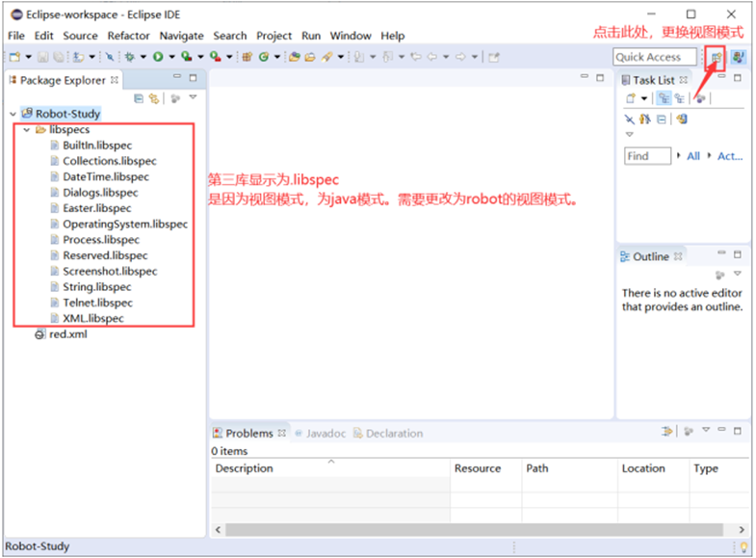Click the green Run play icon
Screen dimensions: 756x558
(x=158, y=57)
